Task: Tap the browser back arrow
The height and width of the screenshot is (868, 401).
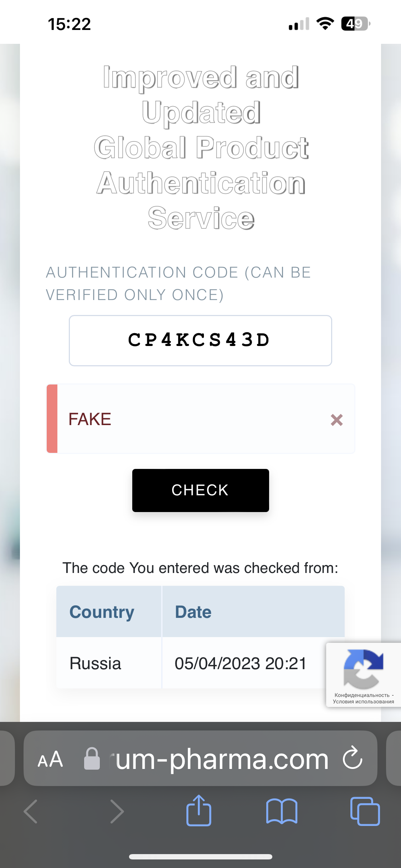Action: [31, 811]
